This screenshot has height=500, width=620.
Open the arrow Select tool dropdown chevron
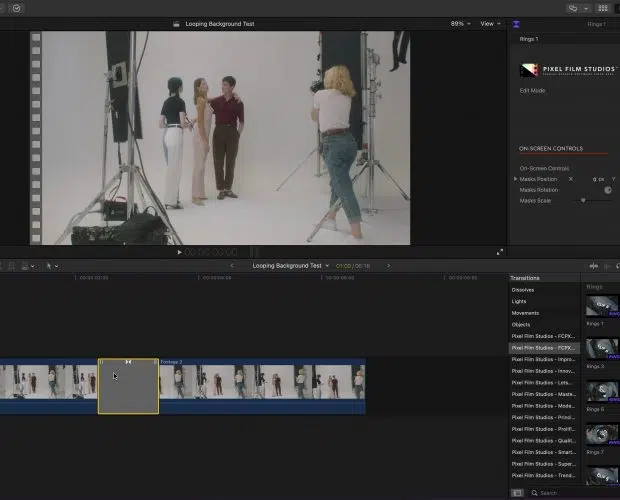[x=57, y=266]
